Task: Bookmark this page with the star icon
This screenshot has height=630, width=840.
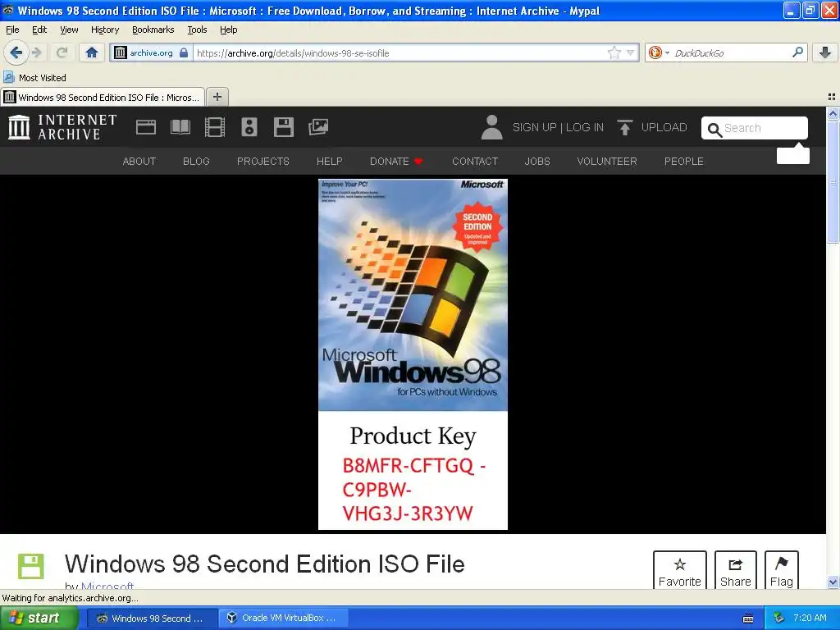Action: click(x=614, y=52)
